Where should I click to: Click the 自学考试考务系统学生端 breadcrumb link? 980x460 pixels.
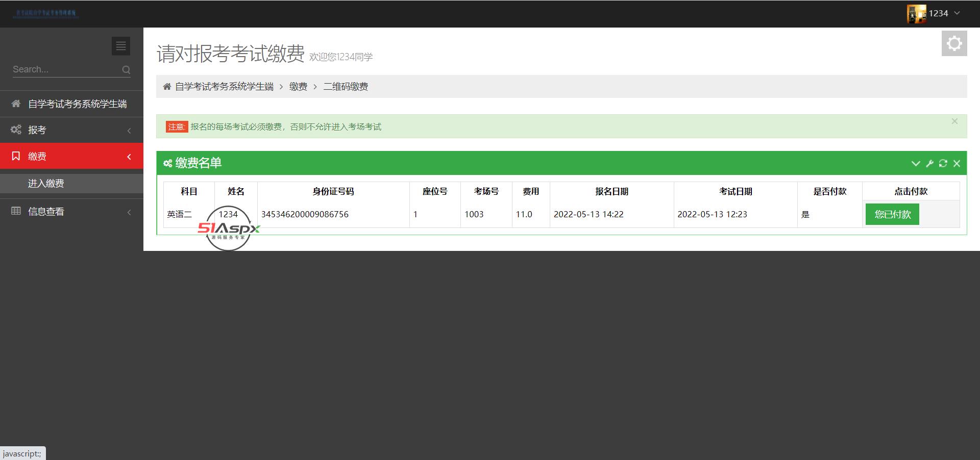tap(224, 87)
